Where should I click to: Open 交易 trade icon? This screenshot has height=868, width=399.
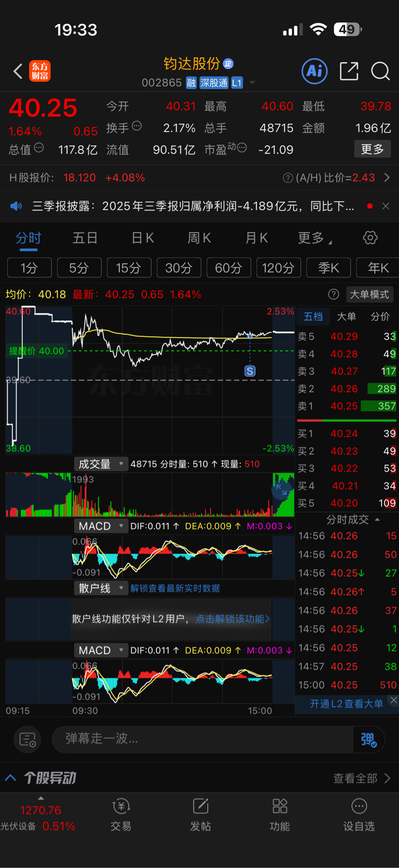point(121,815)
